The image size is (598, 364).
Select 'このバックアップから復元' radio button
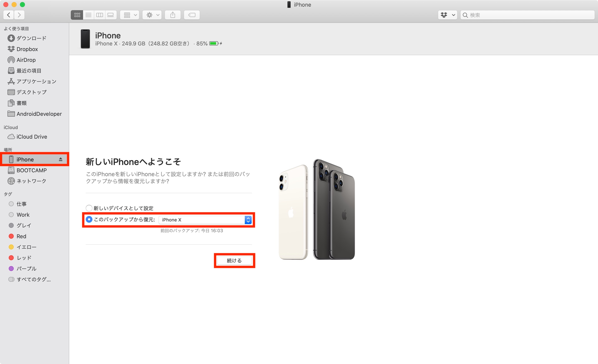click(x=88, y=219)
